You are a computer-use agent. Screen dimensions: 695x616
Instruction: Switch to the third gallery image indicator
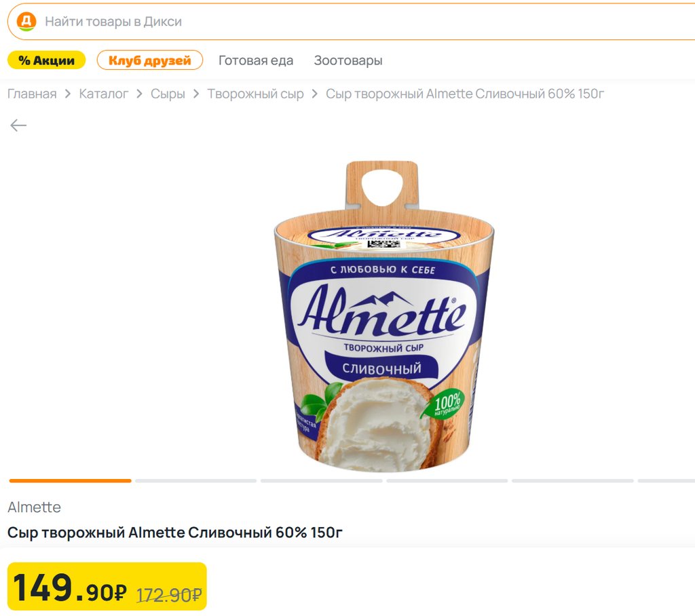[321, 480]
